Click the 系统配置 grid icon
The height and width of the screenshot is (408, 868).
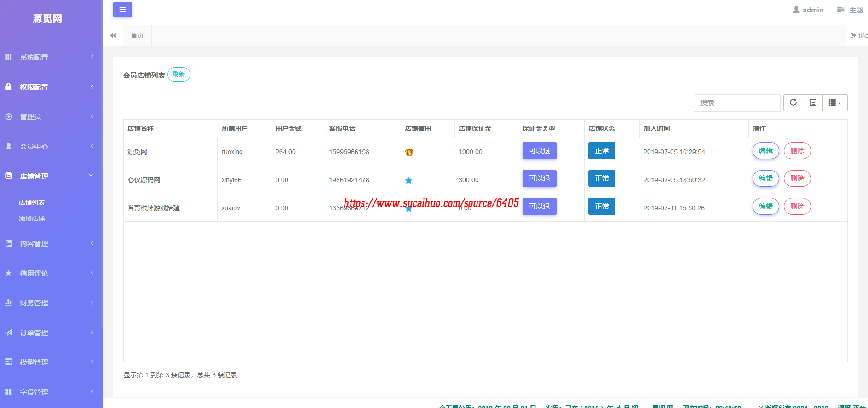pyautogui.click(x=8, y=57)
